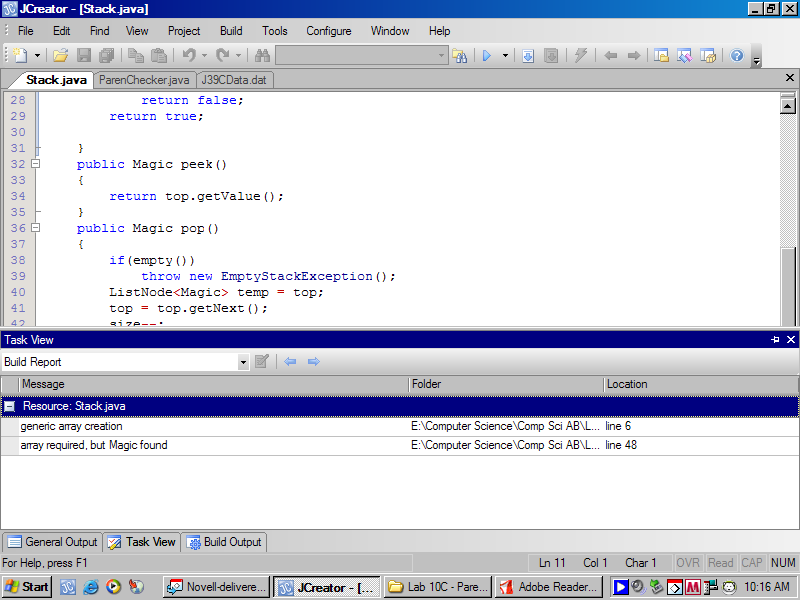Select the Stack.java editor tab

click(56, 80)
